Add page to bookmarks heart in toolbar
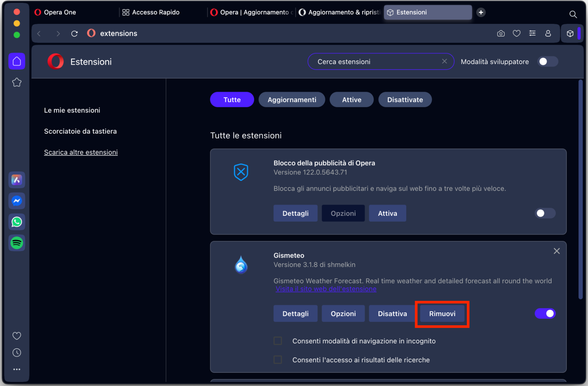The image size is (588, 386). (517, 34)
